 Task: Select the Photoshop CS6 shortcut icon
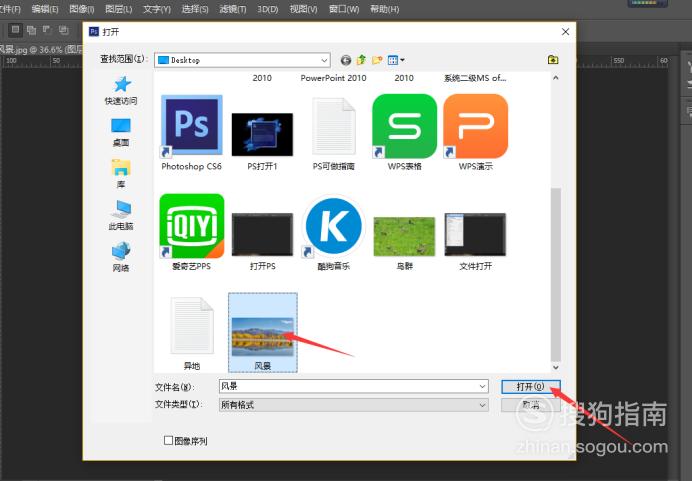point(192,125)
